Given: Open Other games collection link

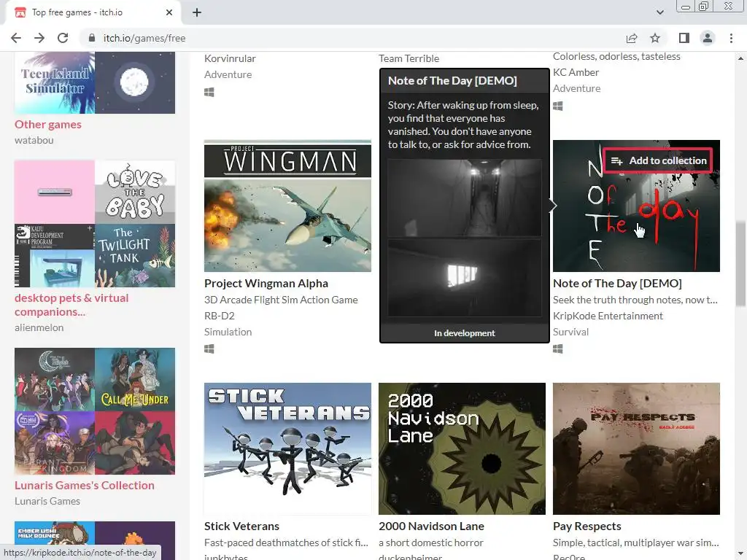Looking at the screenshot, I should coord(47,124).
